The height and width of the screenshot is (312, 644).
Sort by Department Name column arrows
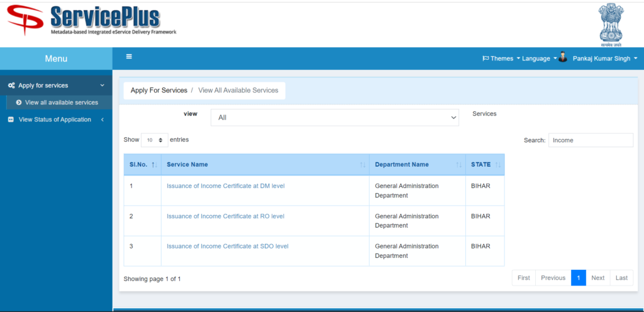click(x=458, y=165)
